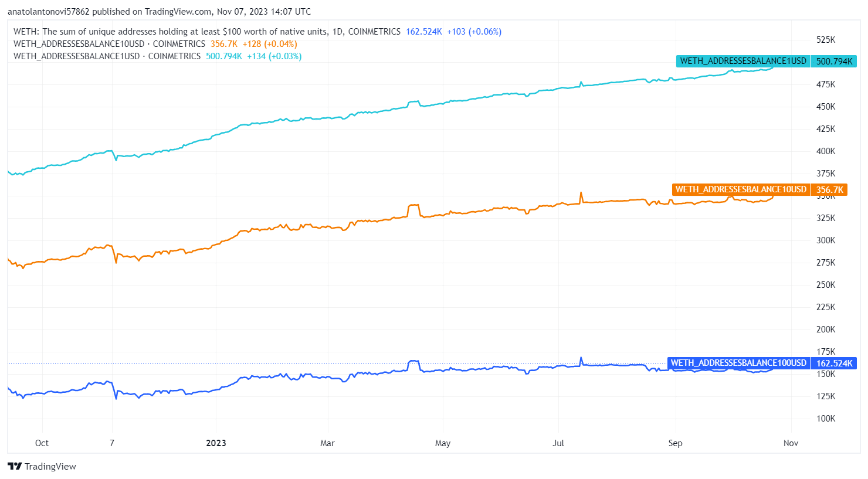This screenshot has width=868, height=479.
Task: Click the WETH main legend title text
Action: [x=207, y=32]
